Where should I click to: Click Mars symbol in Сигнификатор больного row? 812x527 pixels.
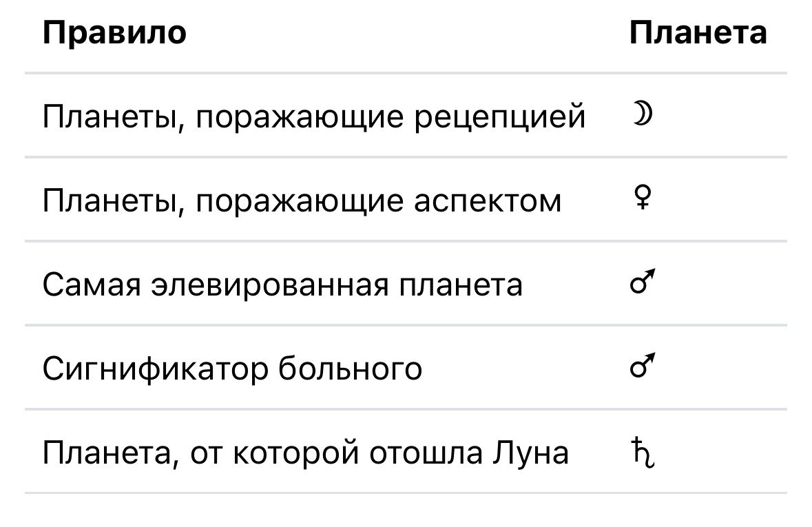[643, 366]
